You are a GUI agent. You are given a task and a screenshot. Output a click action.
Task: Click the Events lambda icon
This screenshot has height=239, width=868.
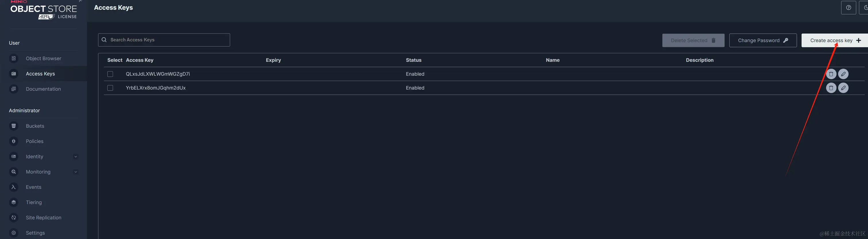14,187
